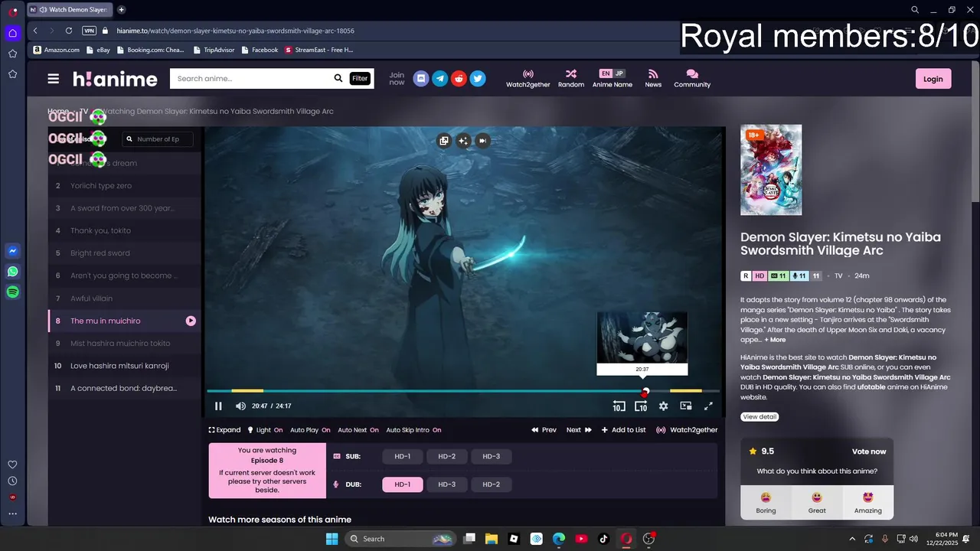This screenshot has height=551, width=980.
Task: Click the sparkle enhance icon above player
Action: tap(463, 140)
